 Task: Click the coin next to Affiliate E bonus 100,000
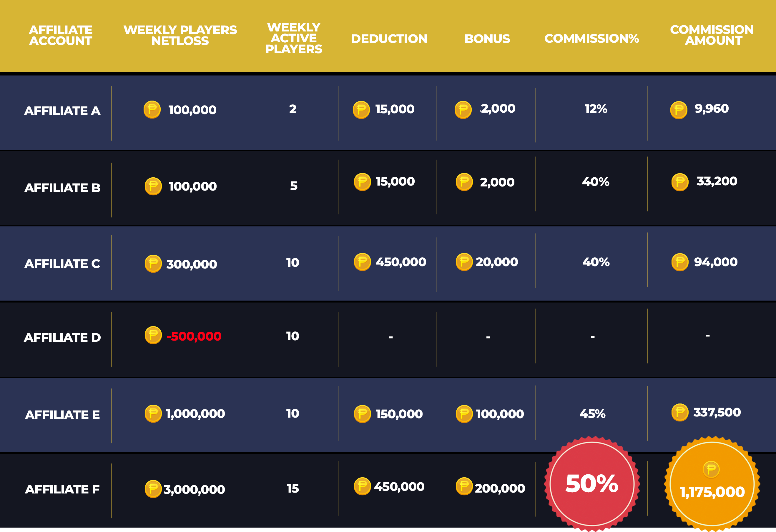pyautogui.click(x=464, y=414)
